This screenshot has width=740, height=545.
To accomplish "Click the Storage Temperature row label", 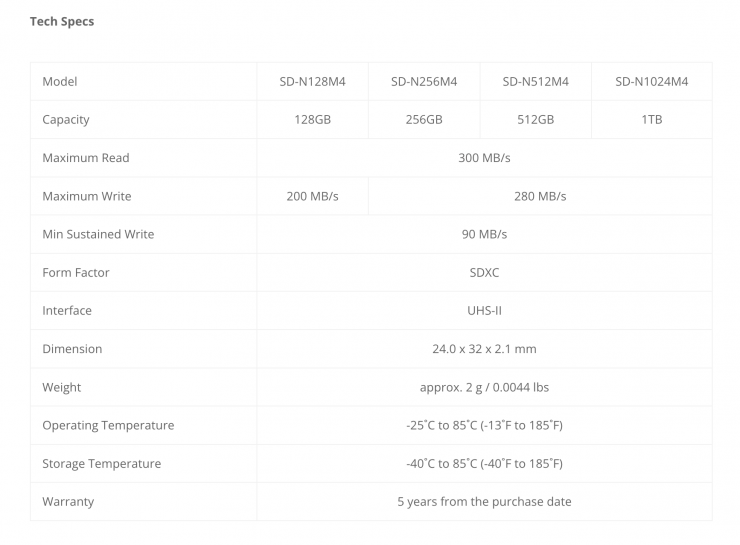I will (x=101, y=464).
